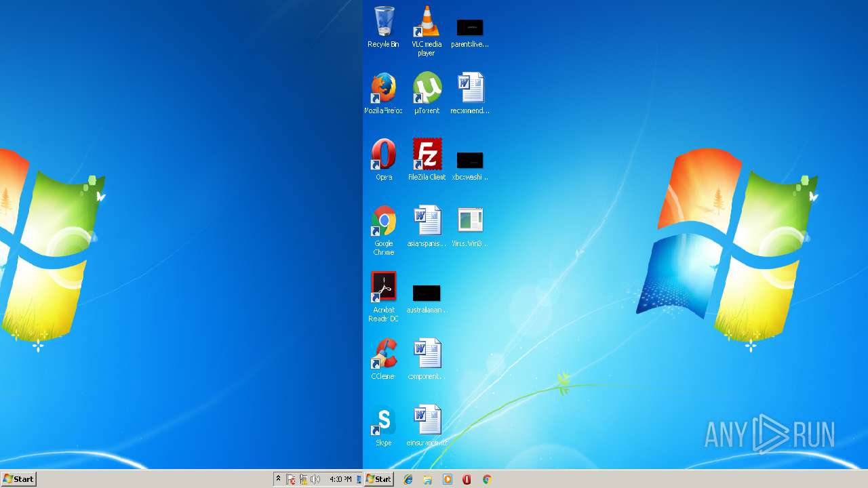Select the australianan black thumbnail file
The width and height of the screenshot is (868, 488).
[x=427, y=300]
